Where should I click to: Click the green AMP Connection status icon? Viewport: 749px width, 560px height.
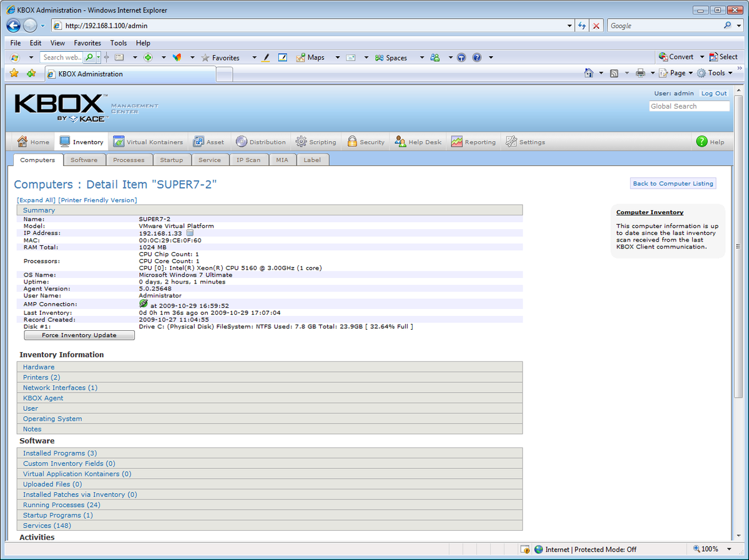(x=145, y=303)
